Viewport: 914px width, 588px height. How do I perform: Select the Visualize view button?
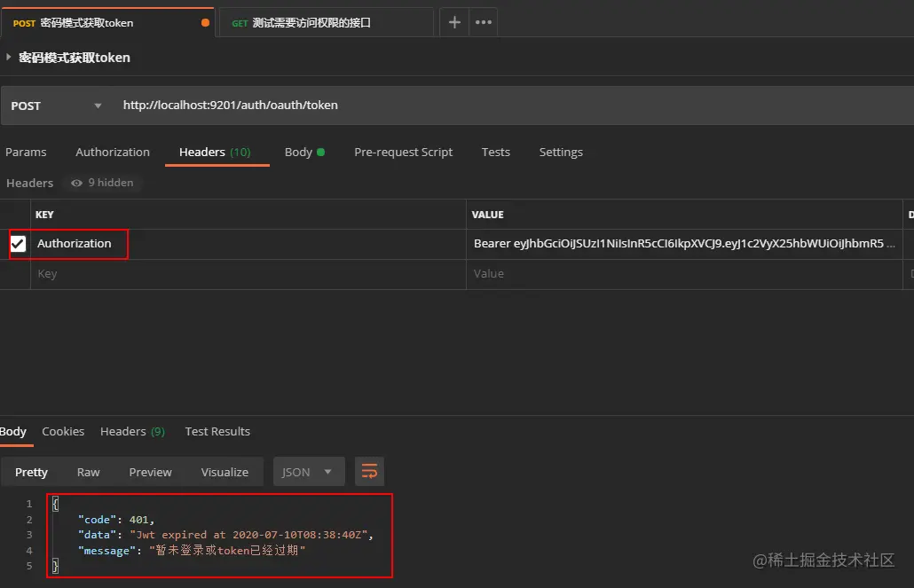click(x=225, y=472)
